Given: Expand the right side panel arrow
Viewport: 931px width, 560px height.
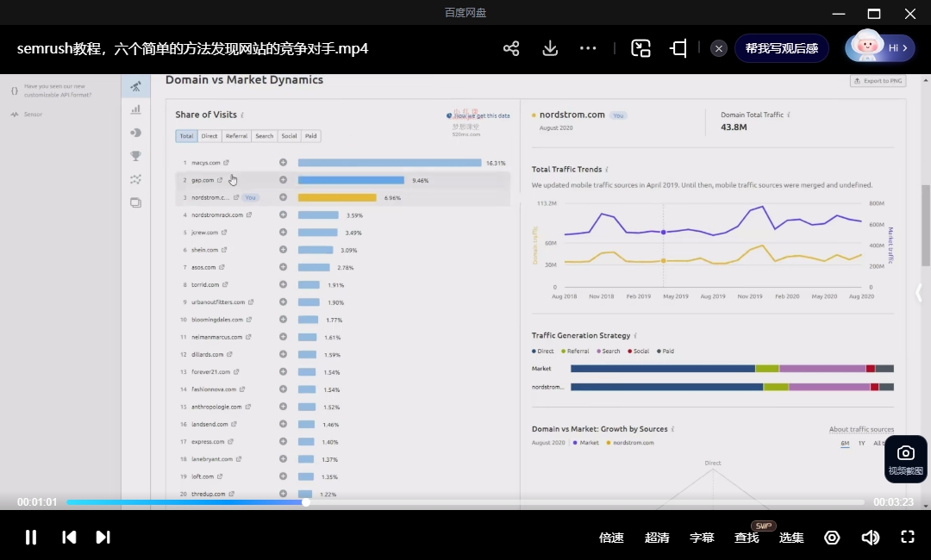Looking at the screenshot, I should 919,292.
